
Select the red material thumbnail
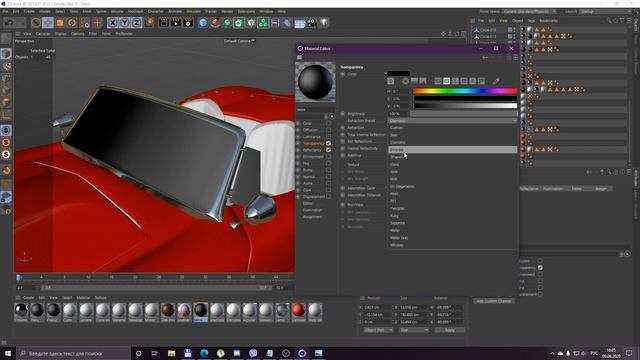[x=298, y=310]
